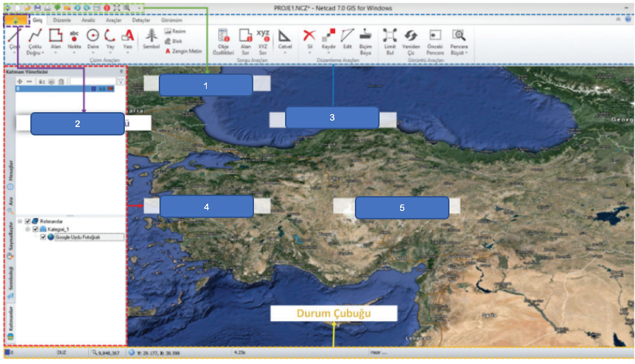Viewport: 635px width, 364px height.
Task: Expand the Pencere Büyüt dropdown
Action: click(x=466, y=52)
